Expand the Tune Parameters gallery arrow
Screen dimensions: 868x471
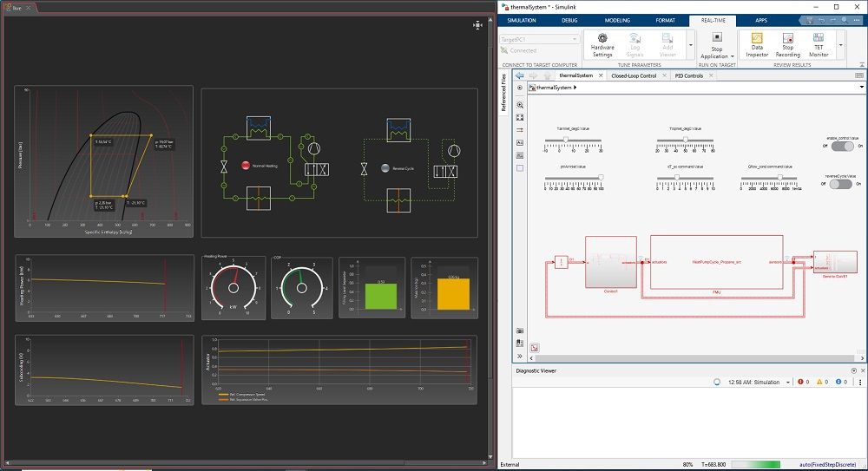(x=690, y=45)
